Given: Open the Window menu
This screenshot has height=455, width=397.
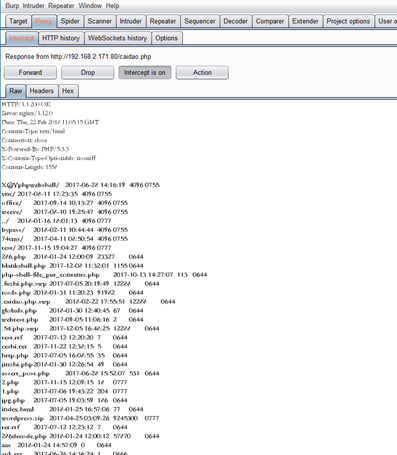Looking at the screenshot, I should pos(90,6).
